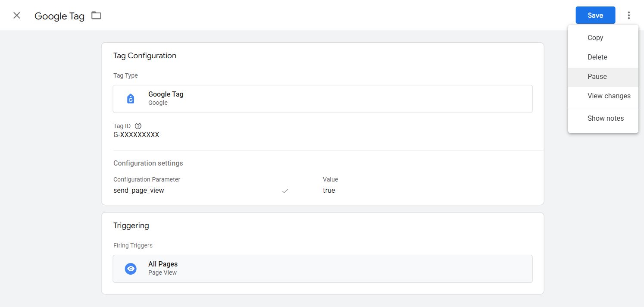Close the tag editor with X icon
Viewport: 644px width, 307px height.
[x=17, y=16]
